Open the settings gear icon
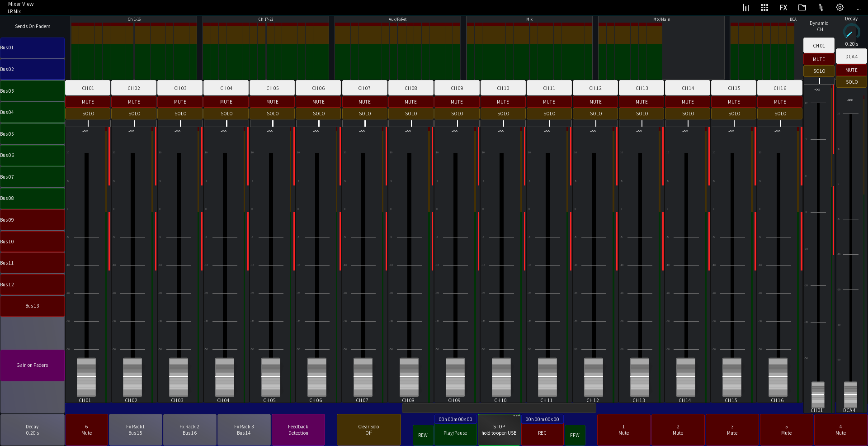 click(x=840, y=7)
